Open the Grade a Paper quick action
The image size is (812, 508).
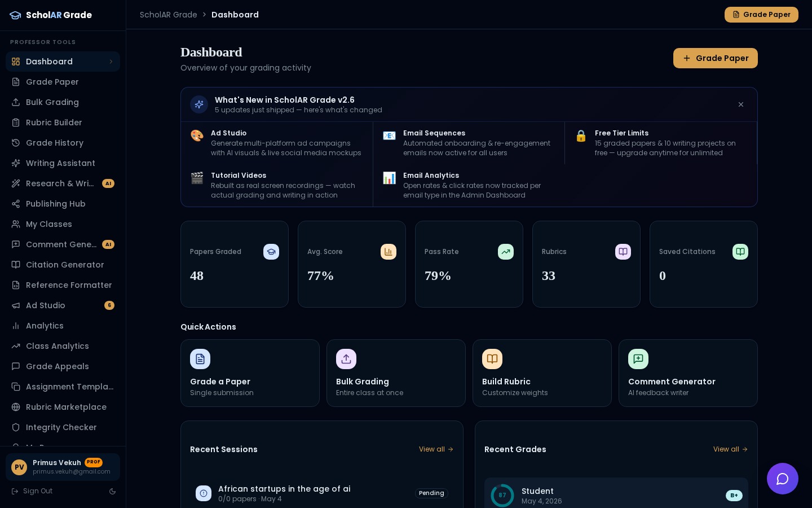point(250,373)
